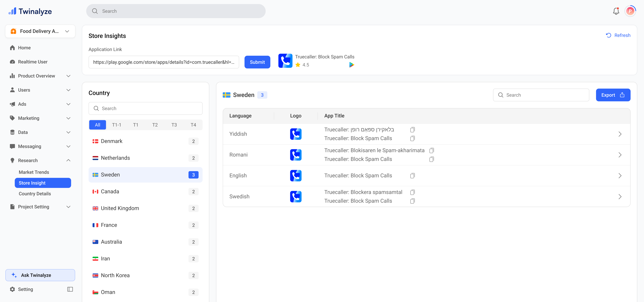Image resolution: width=644 pixels, height=302 pixels.
Task: Click the magnifier in the top search bar
Action: [95, 11]
